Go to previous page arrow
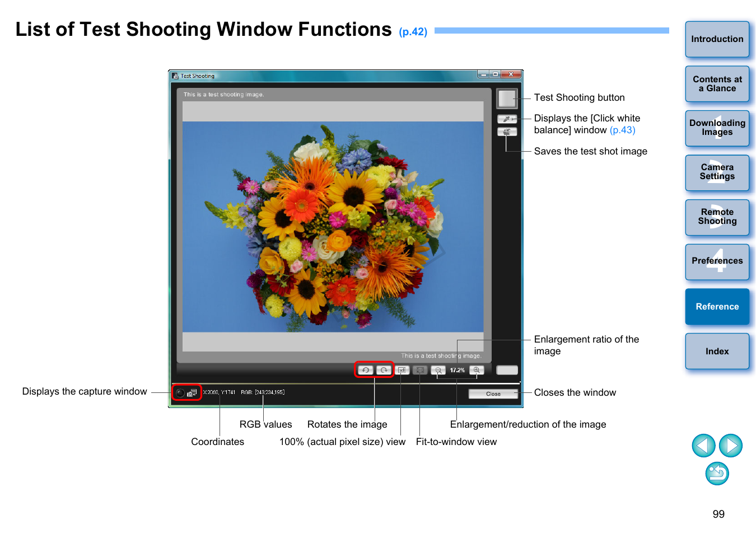 [703, 446]
